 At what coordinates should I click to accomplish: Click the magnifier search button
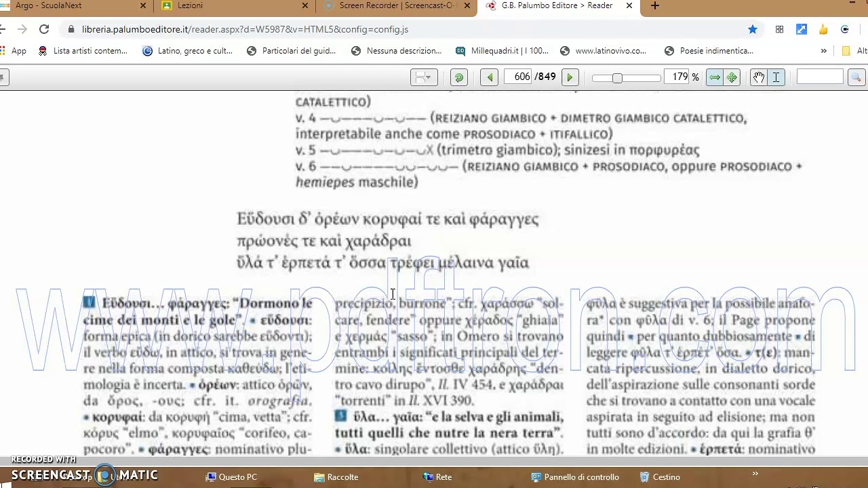click(x=856, y=77)
